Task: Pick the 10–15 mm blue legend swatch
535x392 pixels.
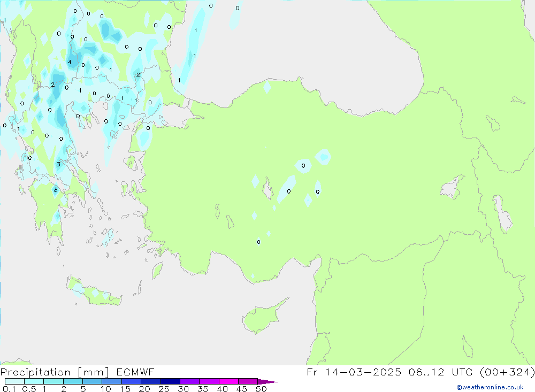Action: (x=112, y=381)
